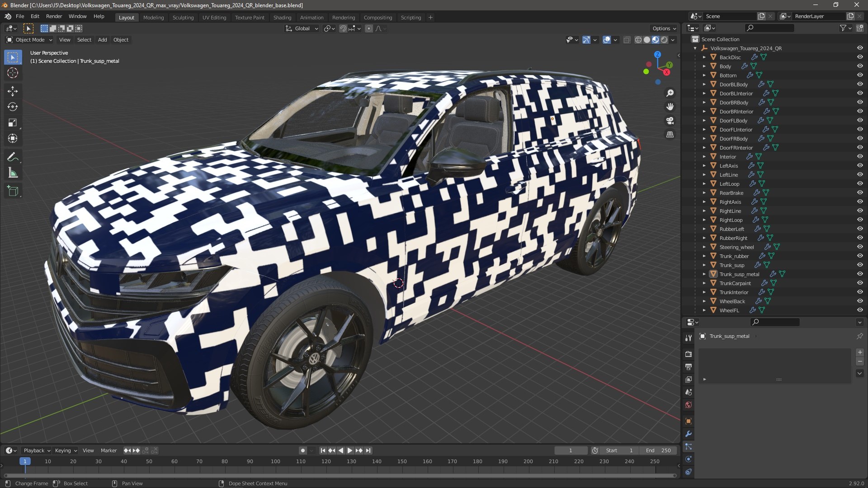The image size is (868, 488).
Task: Open the Object Constraints properties tab icon
Action: coord(689,472)
